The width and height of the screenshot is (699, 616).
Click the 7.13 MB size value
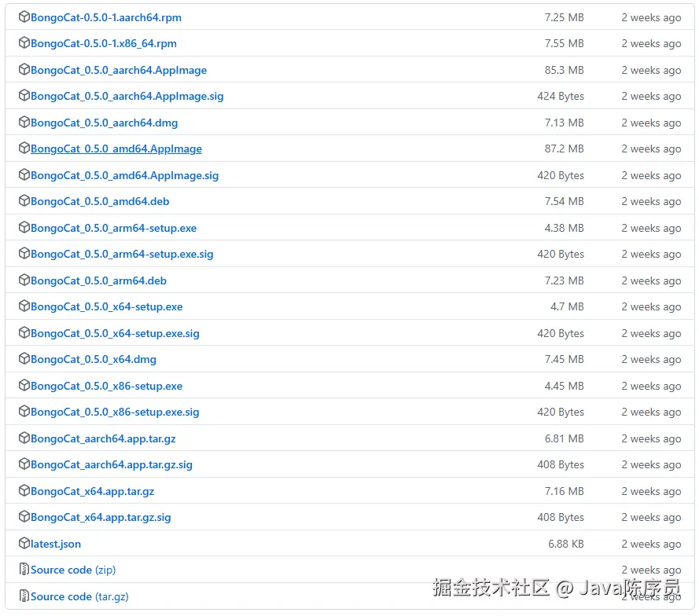coord(564,123)
